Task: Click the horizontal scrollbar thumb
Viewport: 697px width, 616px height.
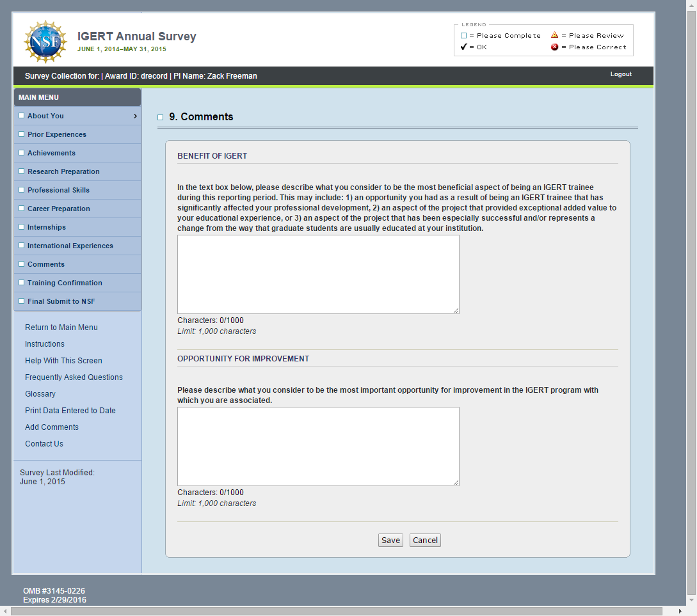Action: [x=337, y=612]
